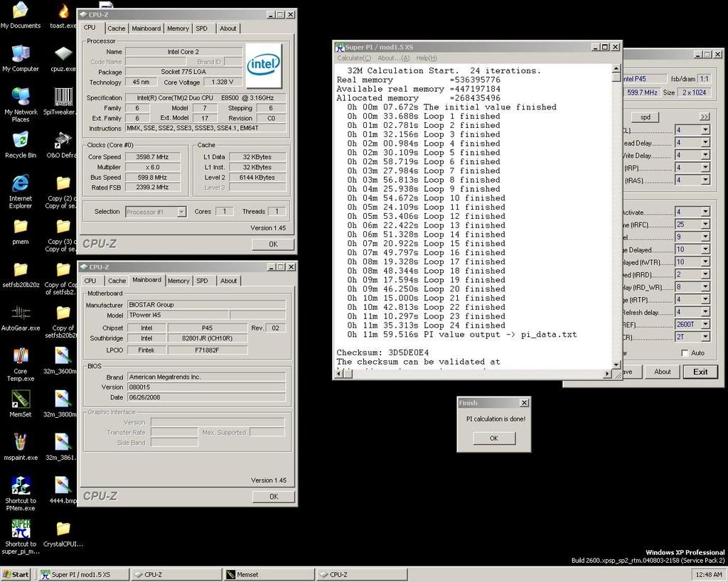Open the About menu in Super PI
Viewport: 728px width, 582px height.
(x=393, y=58)
